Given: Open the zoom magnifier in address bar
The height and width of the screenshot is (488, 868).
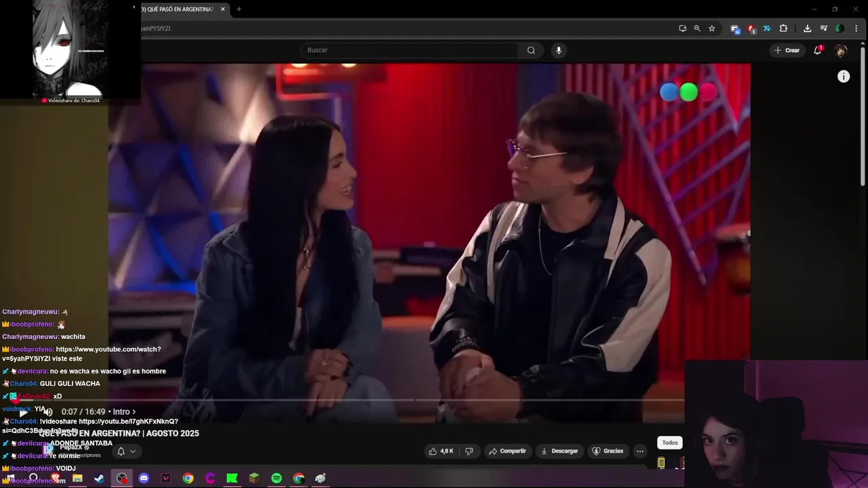Looking at the screenshot, I should 697,28.
